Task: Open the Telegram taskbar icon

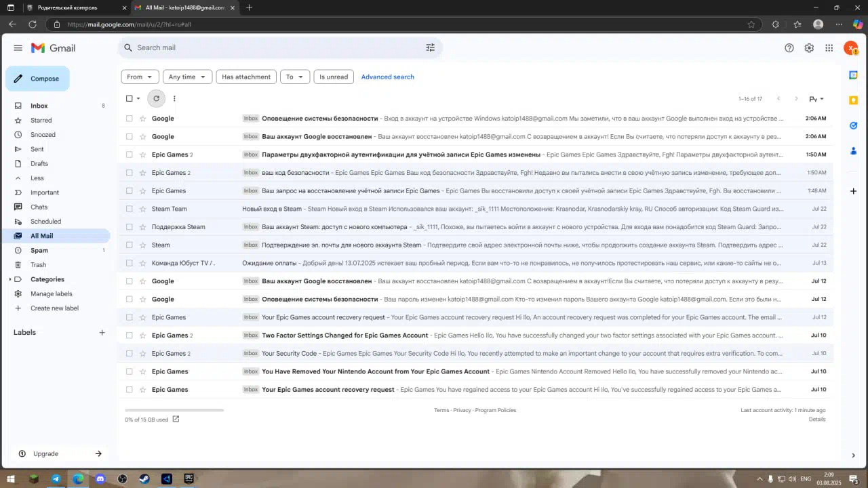Action: coord(56,479)
